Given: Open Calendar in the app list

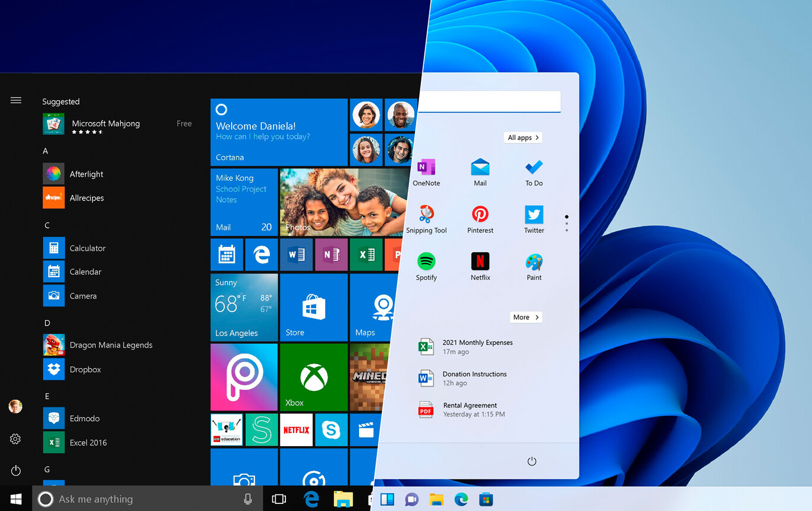Looking at the screenshot, I should pyautogui.click(x=72, y=272).
